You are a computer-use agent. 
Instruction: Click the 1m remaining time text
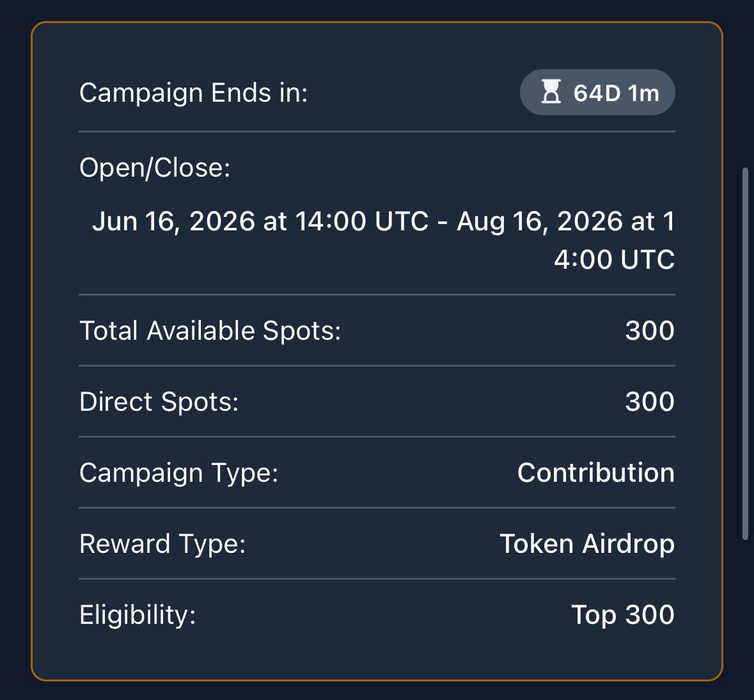pyautogui.click(x=643, y=92)
